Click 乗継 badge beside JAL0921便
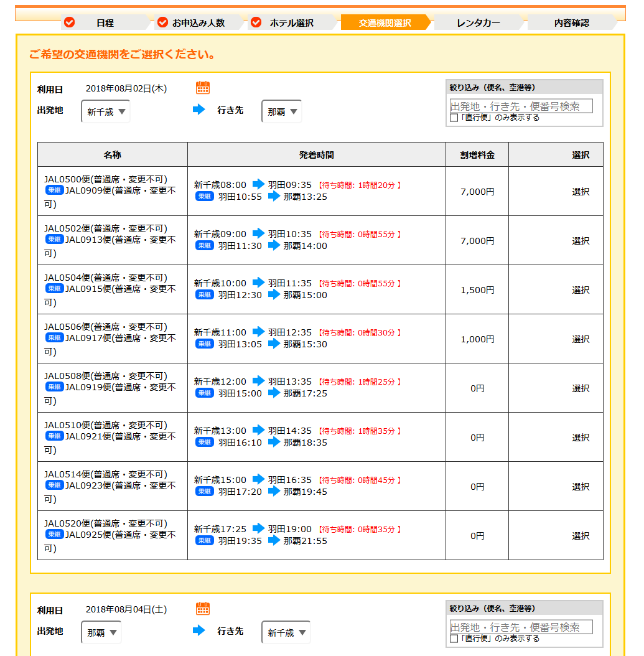Screen dimensions: 644x656 click(54, 436)
